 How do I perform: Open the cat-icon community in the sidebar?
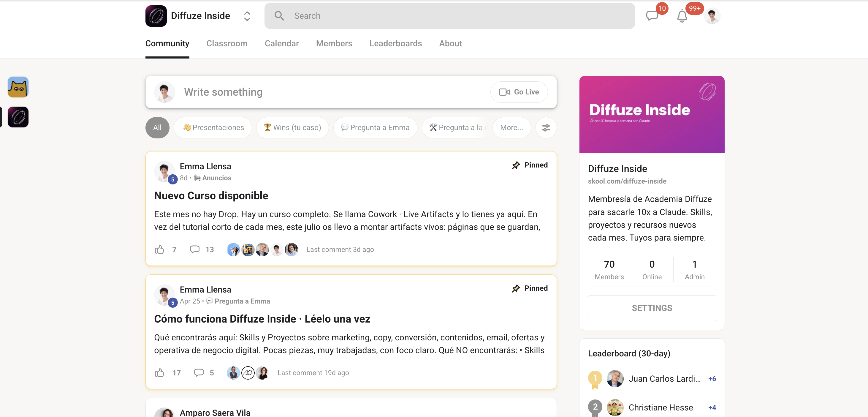[x=18, y=87]
